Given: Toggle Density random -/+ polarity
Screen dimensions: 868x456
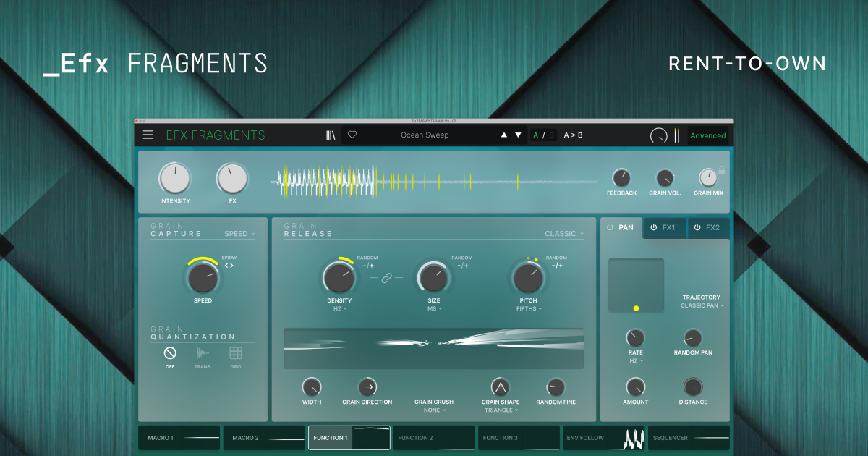Looking at the screenshot, I should tap(367, 266).
